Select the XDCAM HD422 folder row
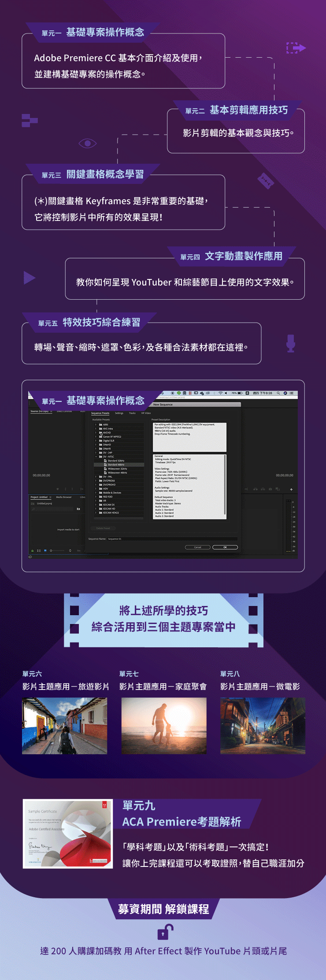 (119, 513)
